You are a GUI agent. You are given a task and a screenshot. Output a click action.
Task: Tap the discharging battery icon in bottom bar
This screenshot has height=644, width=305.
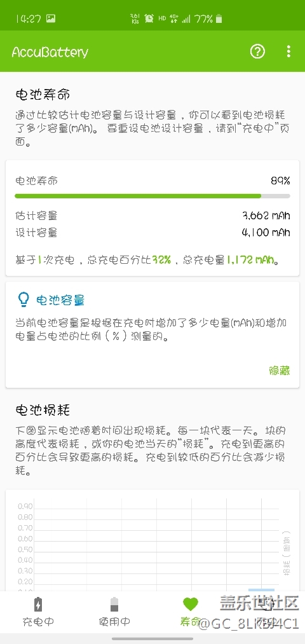[x=114, y=605]
